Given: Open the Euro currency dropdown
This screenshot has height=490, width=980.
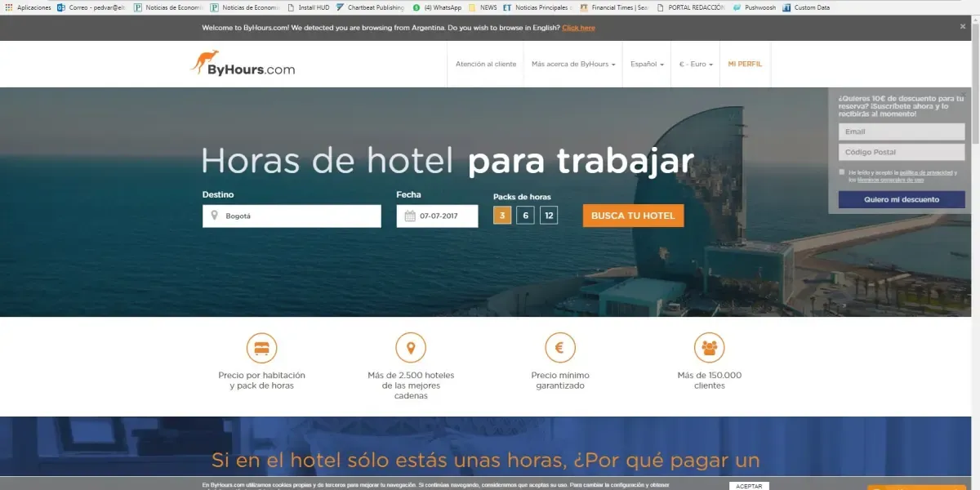Looking at the screenshot, I should pos(696,64).
